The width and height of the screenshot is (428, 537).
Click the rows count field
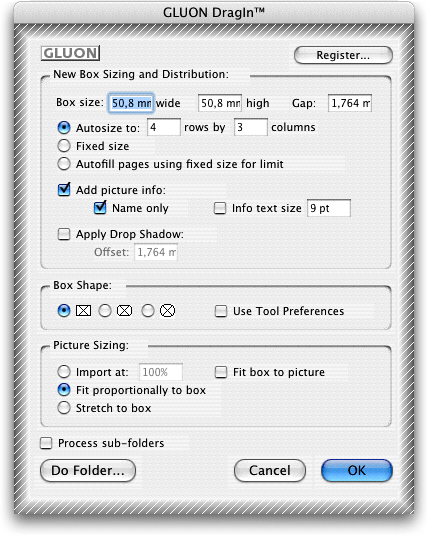(164, 127)
